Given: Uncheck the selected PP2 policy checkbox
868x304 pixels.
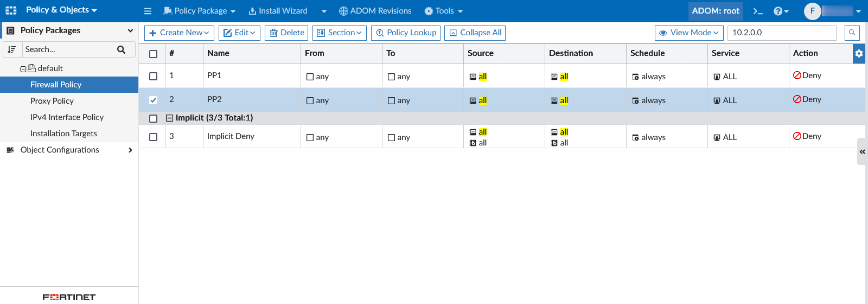Looking at the screenshot, I should click(154, 100).
